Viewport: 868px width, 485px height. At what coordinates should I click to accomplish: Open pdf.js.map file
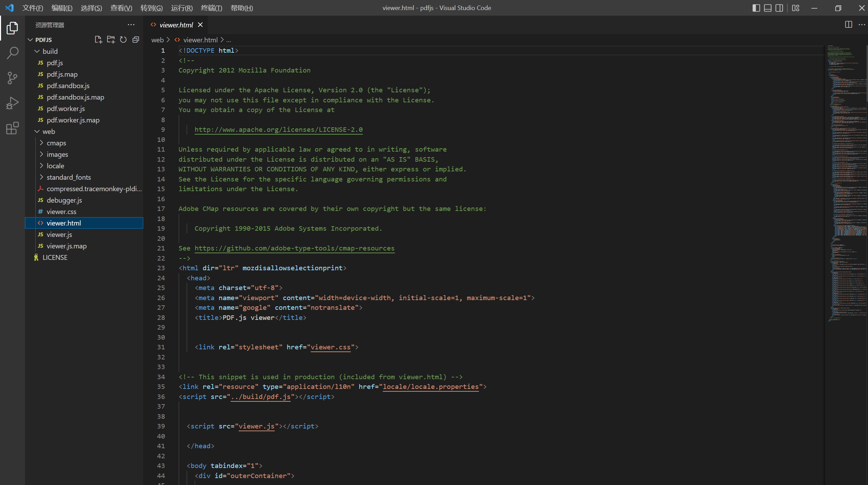coord(84,74)
